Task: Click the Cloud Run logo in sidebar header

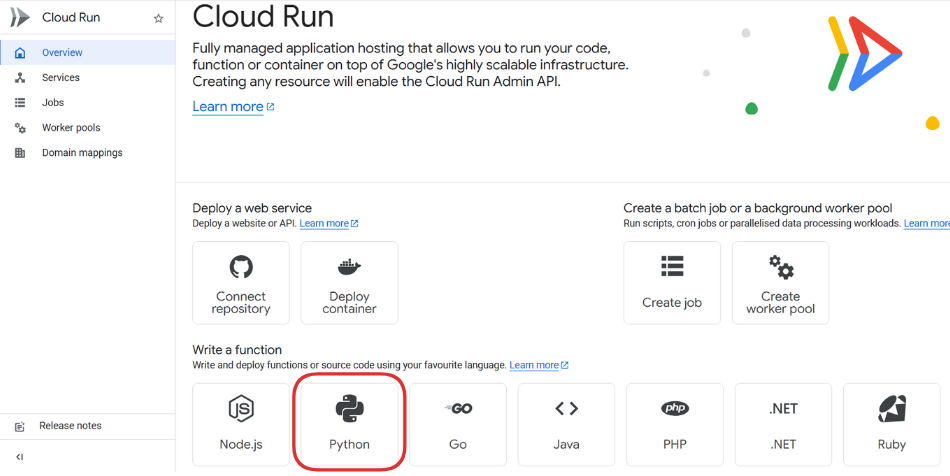Action: coord(19,18)
